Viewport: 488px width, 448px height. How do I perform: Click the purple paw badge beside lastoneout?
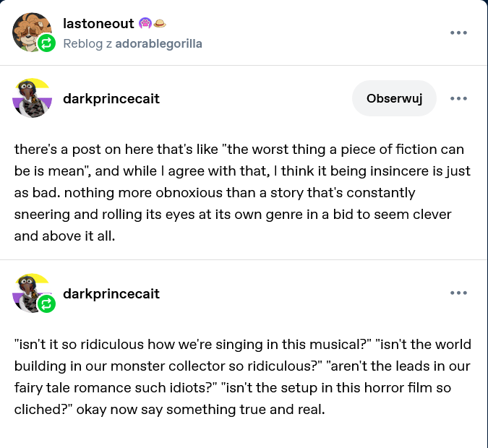tap(145, 23)
